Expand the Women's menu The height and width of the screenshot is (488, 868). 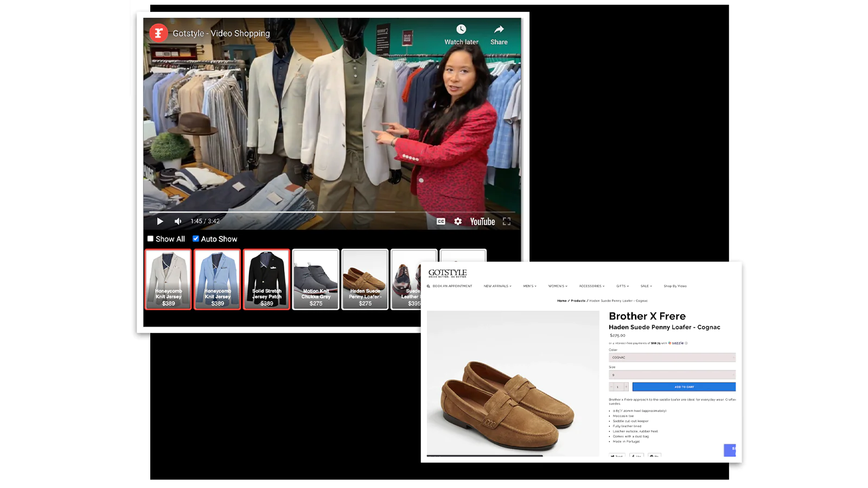pos(558,286)
